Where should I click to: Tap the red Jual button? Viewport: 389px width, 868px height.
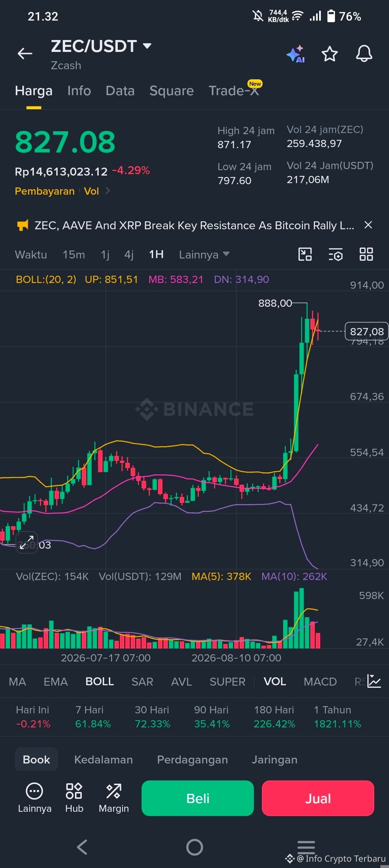318,798
